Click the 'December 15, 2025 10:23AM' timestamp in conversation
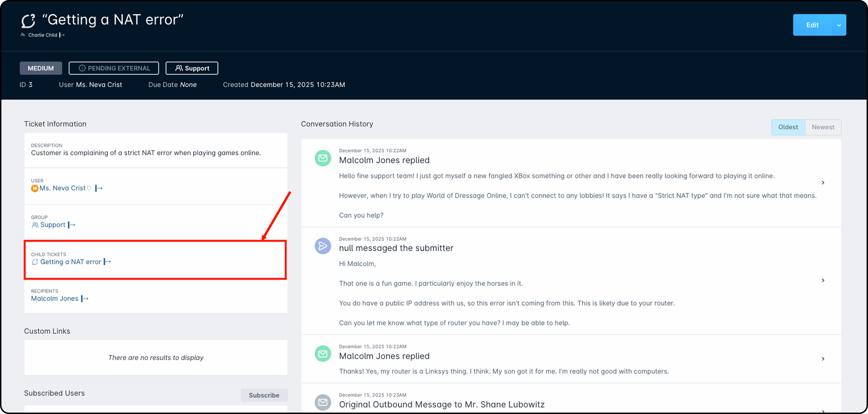 tap(373, 395)
